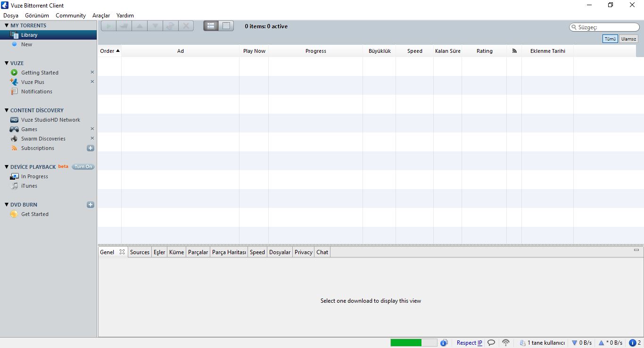The width and height of the screenshot is (644, 348).
Task: Close the Vuze Plus sidebar entry
Action: click(92, 82)
